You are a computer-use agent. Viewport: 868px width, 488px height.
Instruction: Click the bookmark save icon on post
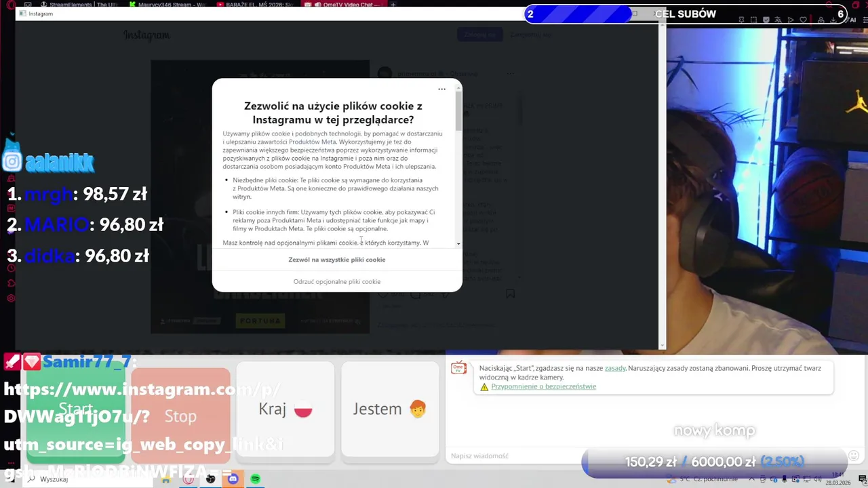510,293
